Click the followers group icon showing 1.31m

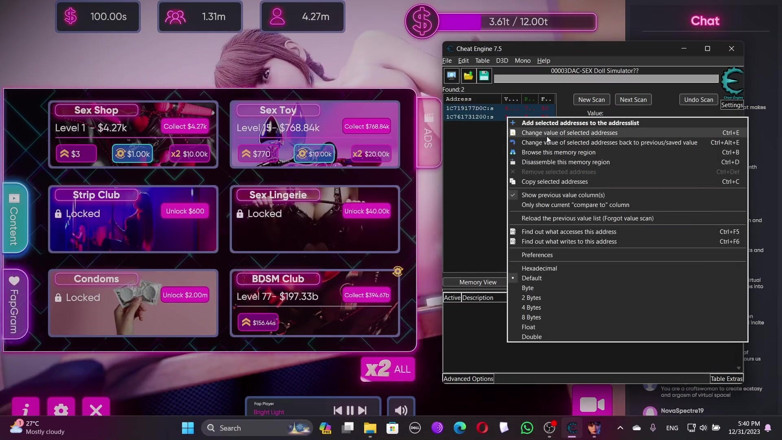[175, 17]
